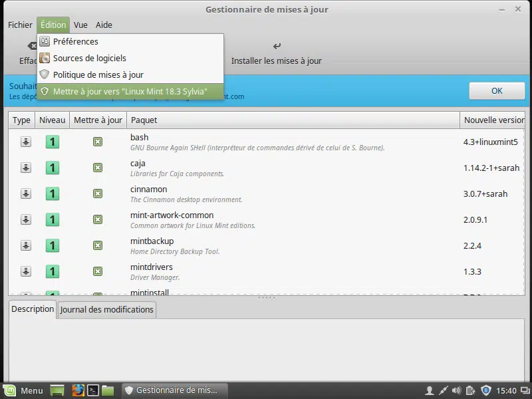Toggle the update checkbox for mintbackup
Image resolution: width=532 pixels, height=399 pixels.
98,245
